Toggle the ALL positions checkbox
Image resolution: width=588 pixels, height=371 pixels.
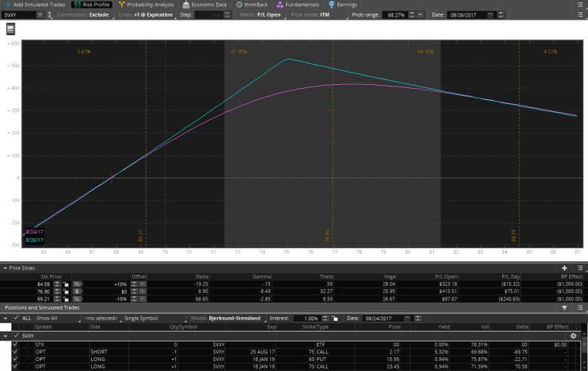pos(15,318)
